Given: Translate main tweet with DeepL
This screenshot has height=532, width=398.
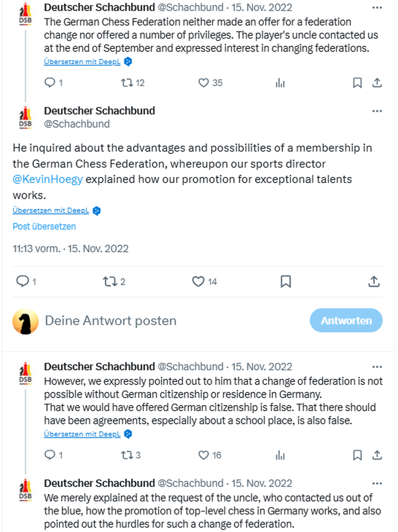Looking at the screenshot, I should click(x=51, y=210).
